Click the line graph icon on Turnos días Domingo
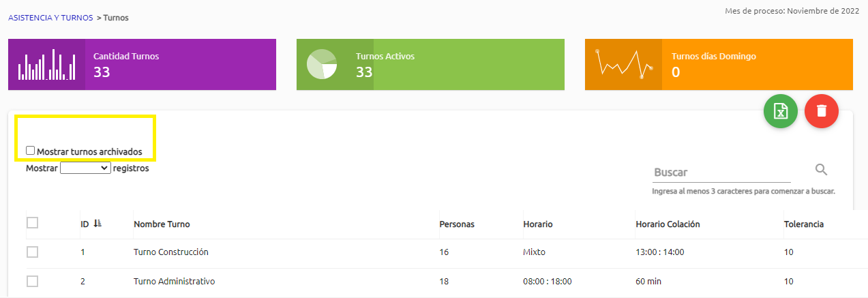Screen dimensions: 868x298 [623, 65]
